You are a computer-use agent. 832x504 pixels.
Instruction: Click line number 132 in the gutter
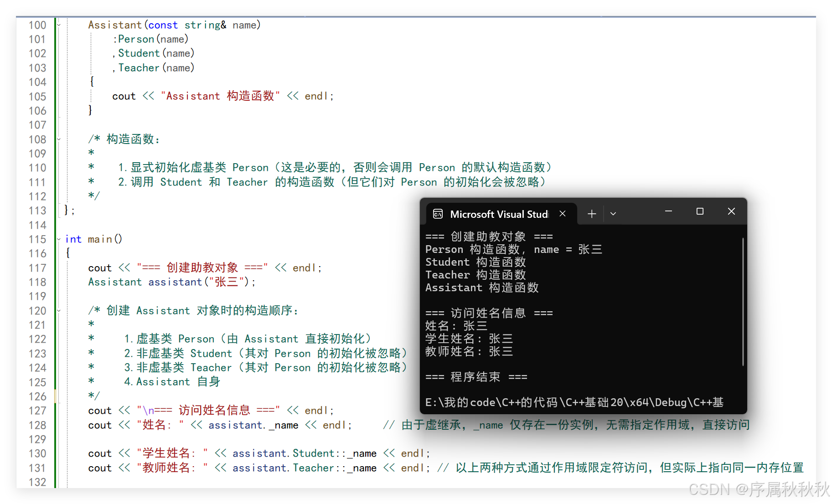pos(37,482)
